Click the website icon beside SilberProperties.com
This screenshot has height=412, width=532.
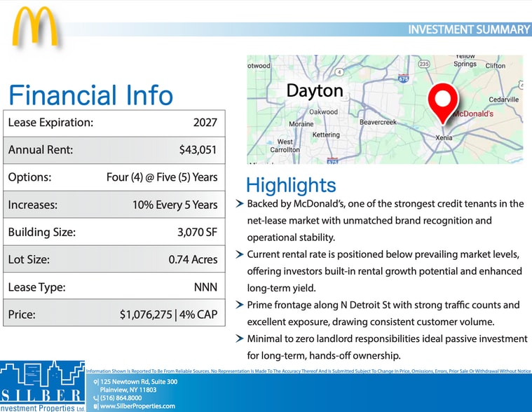pos(95,406)
